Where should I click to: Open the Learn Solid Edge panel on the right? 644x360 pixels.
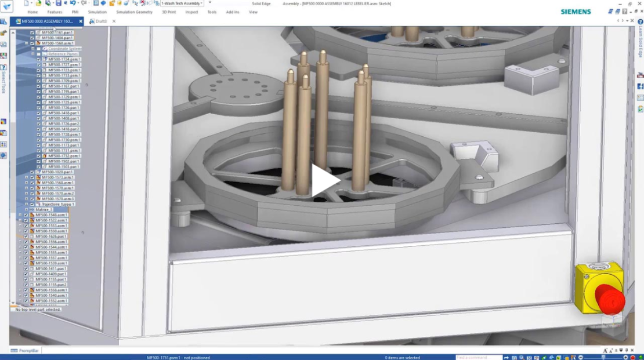(x=640, y=49)
